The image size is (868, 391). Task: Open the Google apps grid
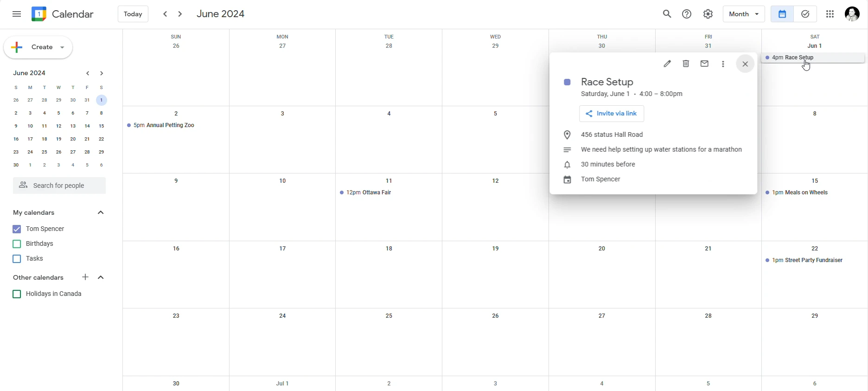point(830,14)
